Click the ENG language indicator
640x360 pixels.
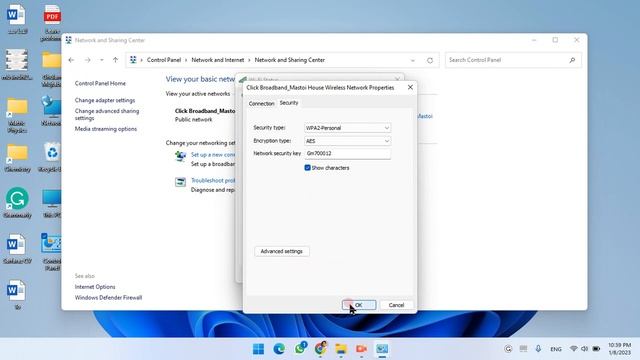pos(556,349)
